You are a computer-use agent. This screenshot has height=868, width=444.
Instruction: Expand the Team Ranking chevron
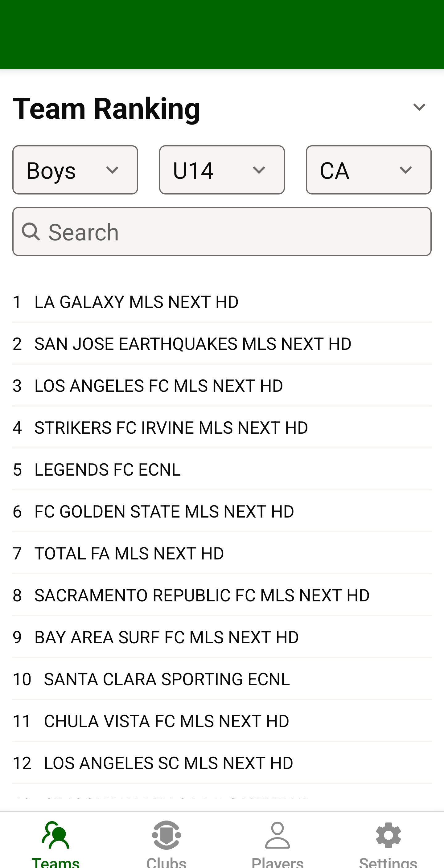coord(419,108)
